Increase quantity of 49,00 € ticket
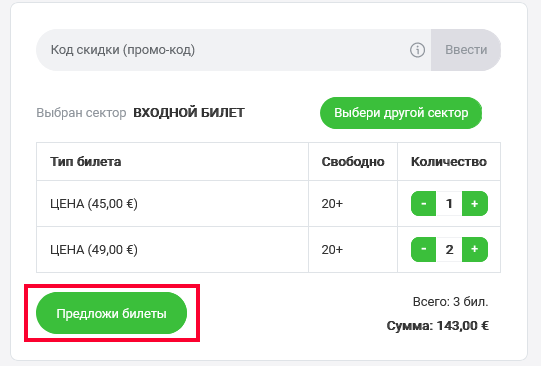Screen dimensions: 541x366 (x=475, y=249)
